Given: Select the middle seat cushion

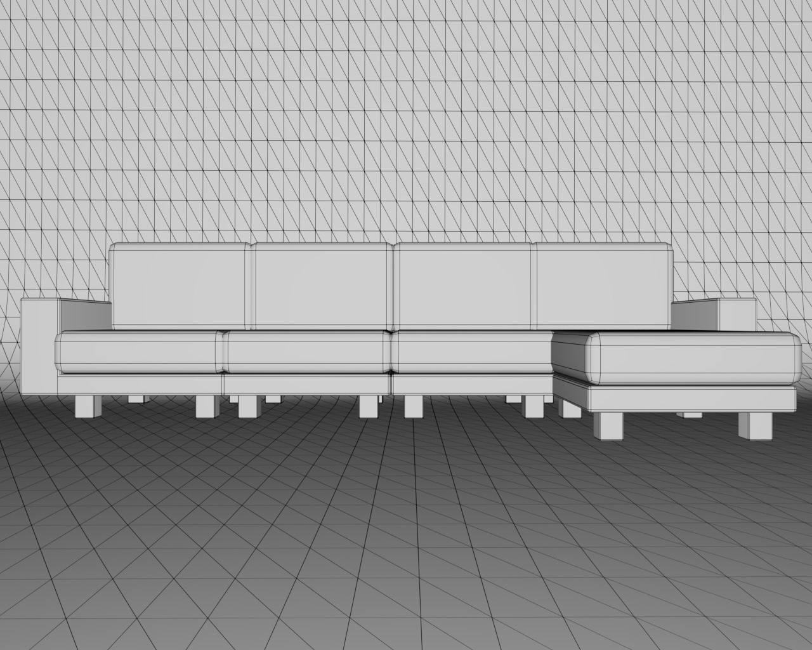Looking at the screenshot, I should coord(307,351).
